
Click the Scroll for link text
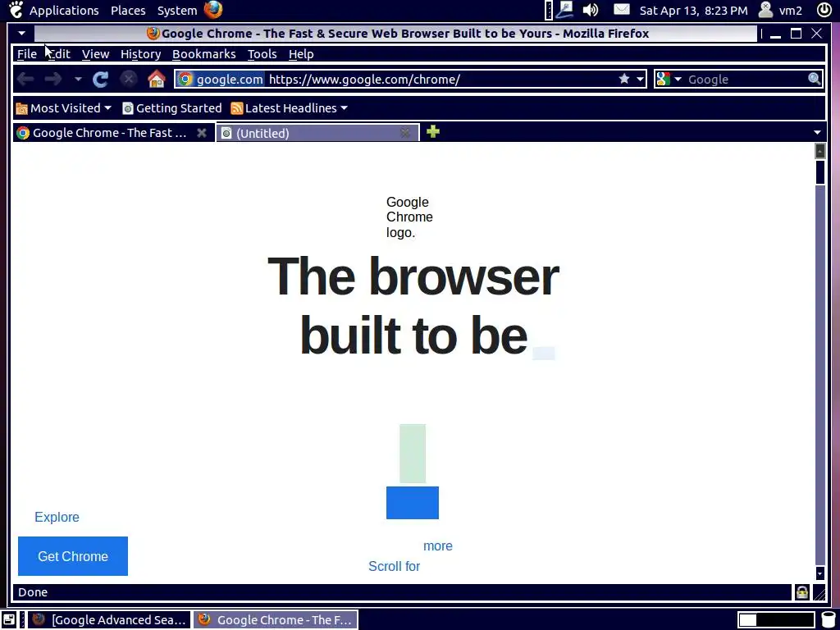click(395, 566)
